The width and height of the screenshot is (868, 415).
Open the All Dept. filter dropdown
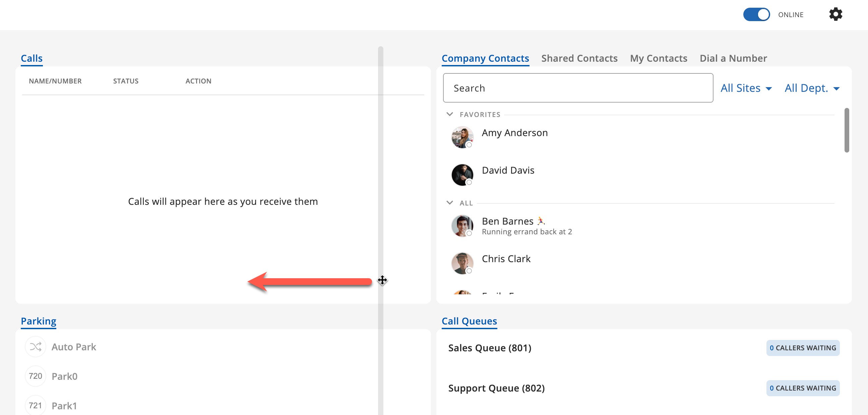[x=811, y=88]
